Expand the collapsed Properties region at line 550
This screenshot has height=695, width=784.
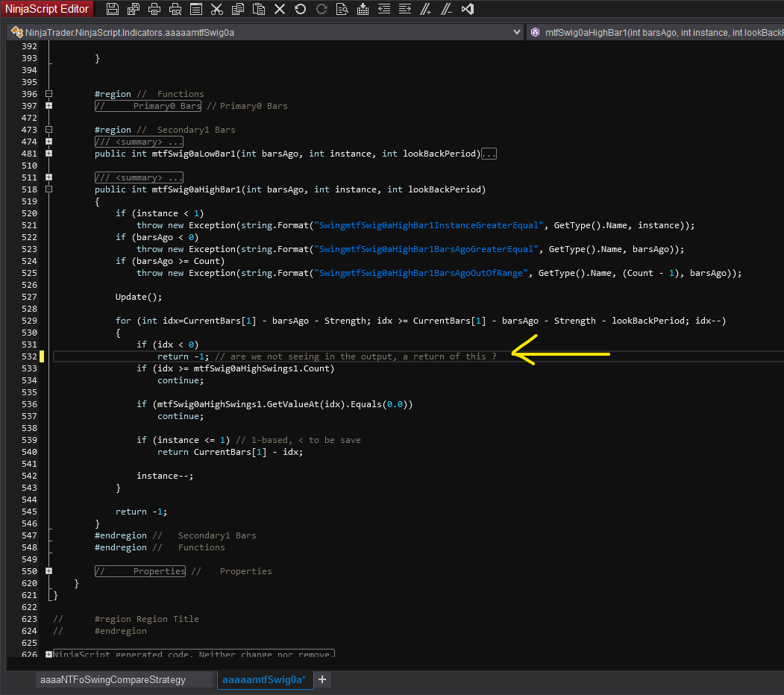[x=48, y=571]
